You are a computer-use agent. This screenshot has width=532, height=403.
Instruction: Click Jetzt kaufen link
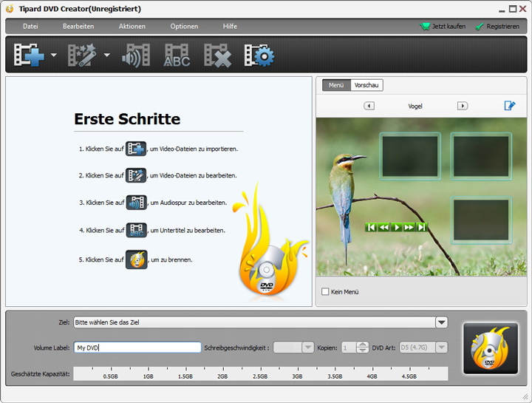449,26
